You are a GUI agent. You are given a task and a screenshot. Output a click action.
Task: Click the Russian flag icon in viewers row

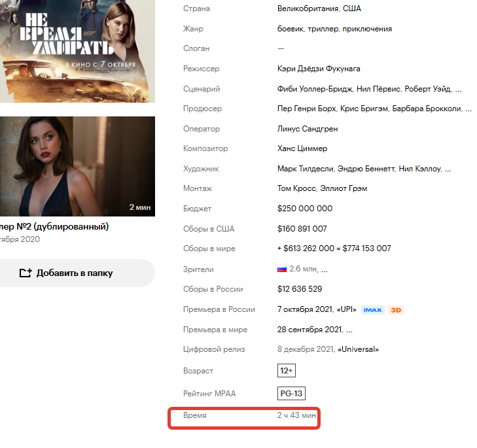tap(282, 269)
